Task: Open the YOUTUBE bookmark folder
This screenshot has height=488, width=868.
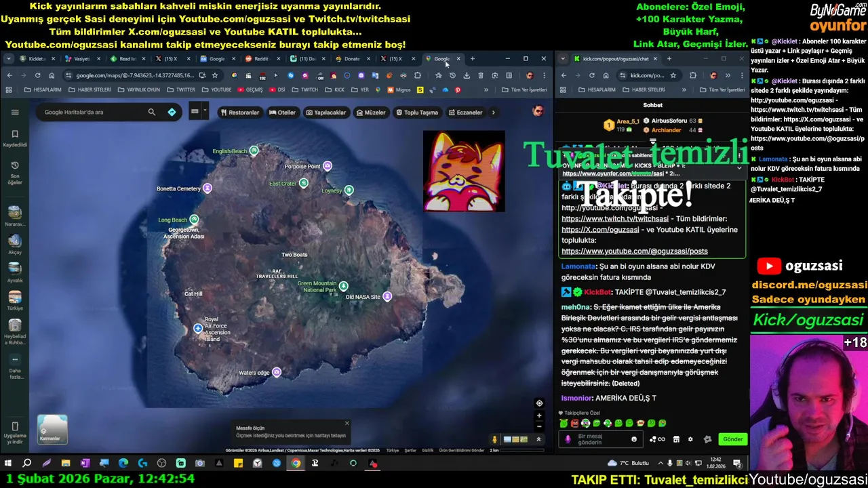Action: pos(216,89)
